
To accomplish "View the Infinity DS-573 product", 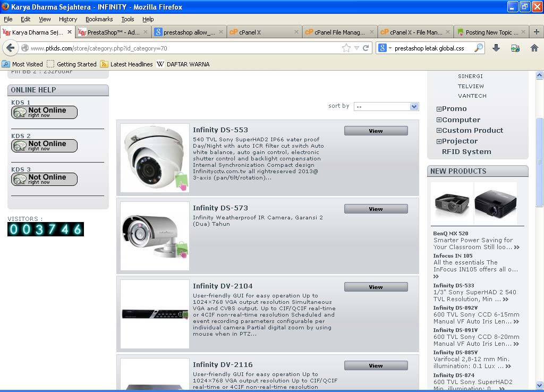I will (376, 209).
